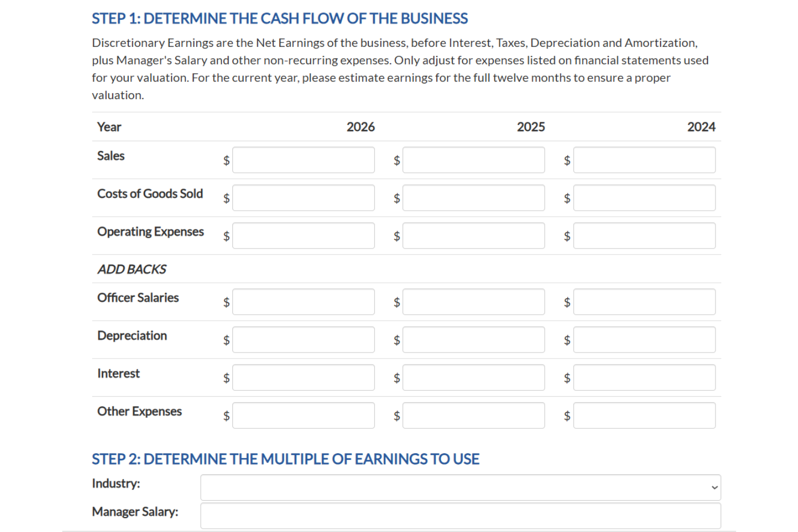Screen dimensions: 798x532
Task: Select the 2024 Interest input field
Action: (x=644, y=377)
